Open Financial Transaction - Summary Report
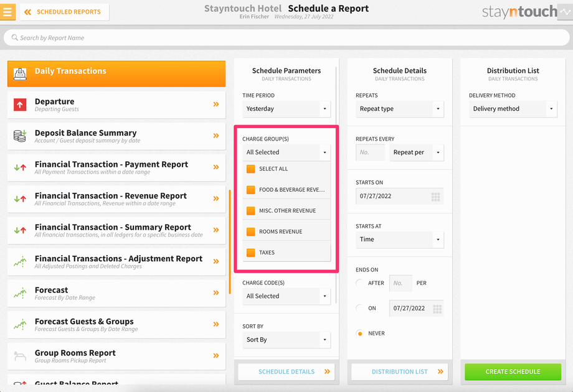 point(116,230)
